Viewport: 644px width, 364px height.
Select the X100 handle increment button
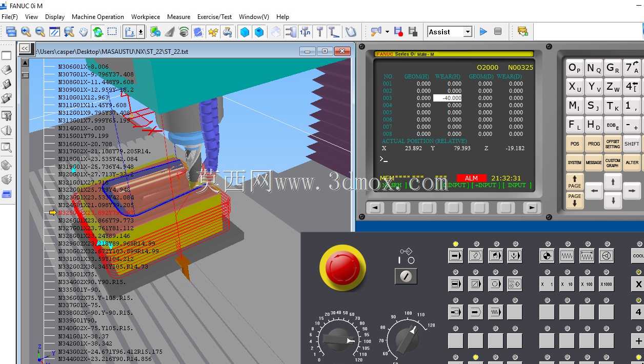click(x=587, y=284)
